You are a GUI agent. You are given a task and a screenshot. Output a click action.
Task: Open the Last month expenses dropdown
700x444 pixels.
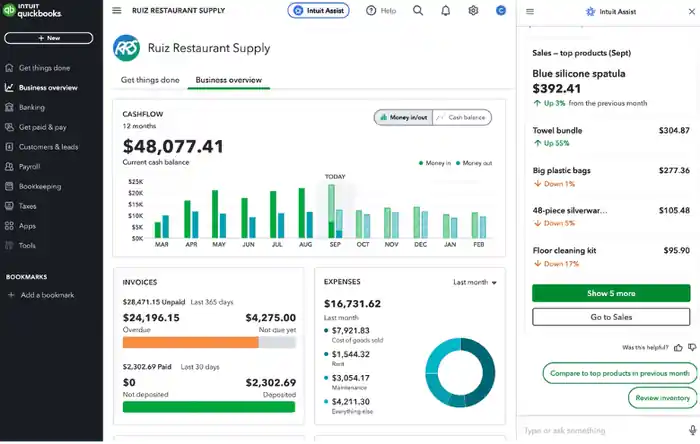coord(475,282)
